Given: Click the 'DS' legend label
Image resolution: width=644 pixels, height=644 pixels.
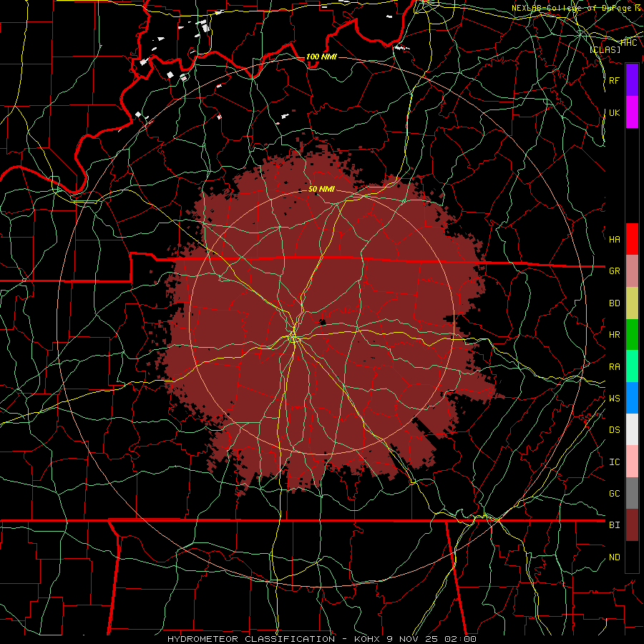Looking at the screenshot, I should coord(614,430).
